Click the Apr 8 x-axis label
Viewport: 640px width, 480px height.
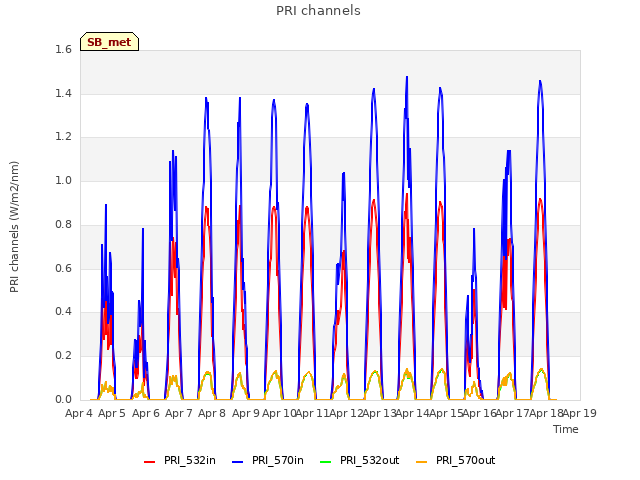click(212, 413)
